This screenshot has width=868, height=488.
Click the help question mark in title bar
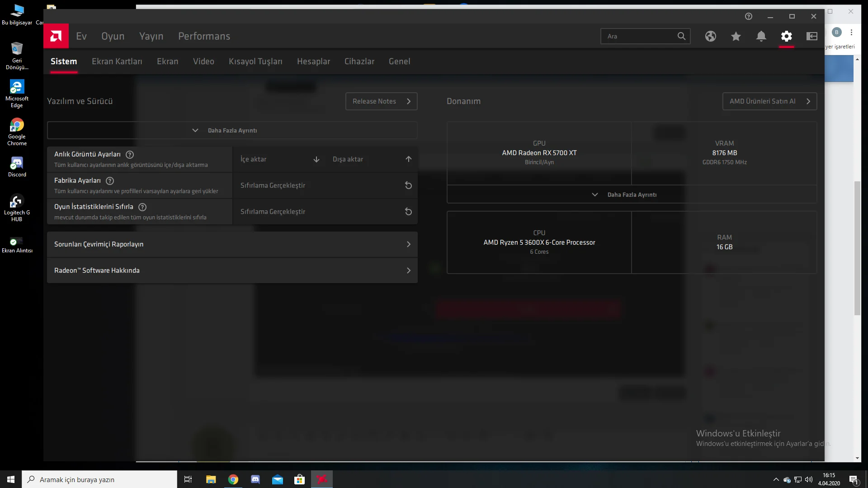pyautogui.click(x=749, y=16)
